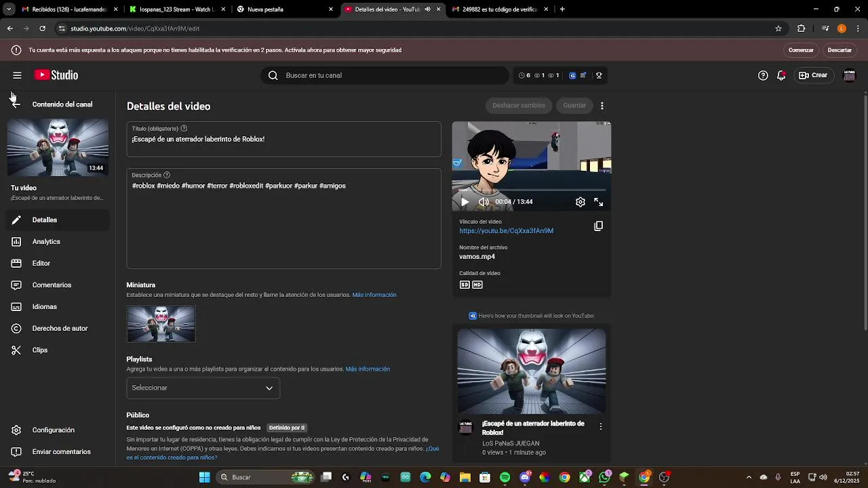Open Enviar comentarios feedback
Image resolution: width=868 pixels, height=488 pixels.
tap(58, 451)
